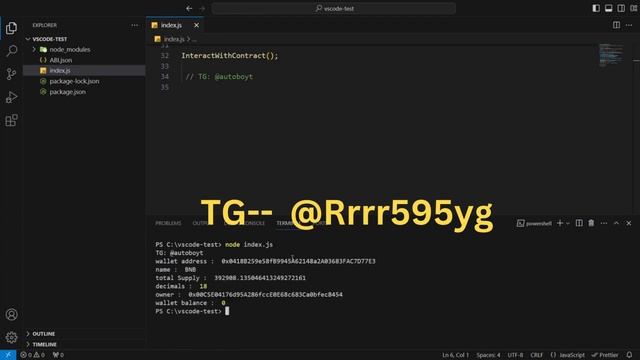Viewport: 640px width, 360px height.
Task: Click line number 33 in gutter
Action: point(164,66)
